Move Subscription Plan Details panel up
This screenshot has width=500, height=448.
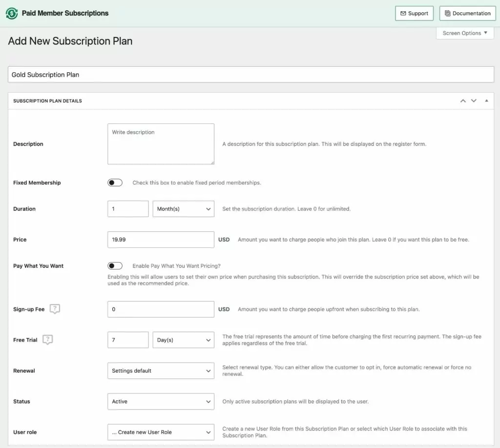tap(463, 101)
